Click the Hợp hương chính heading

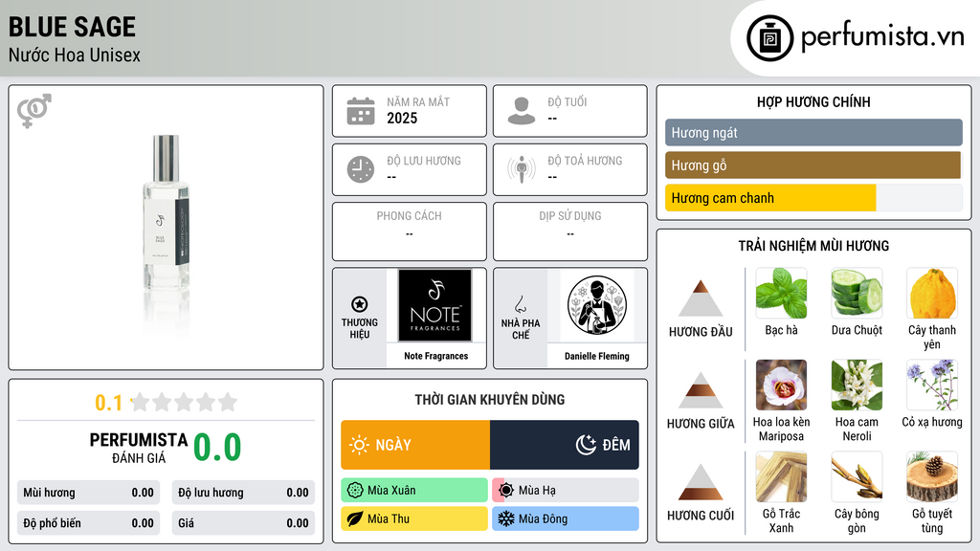[813, 101]
